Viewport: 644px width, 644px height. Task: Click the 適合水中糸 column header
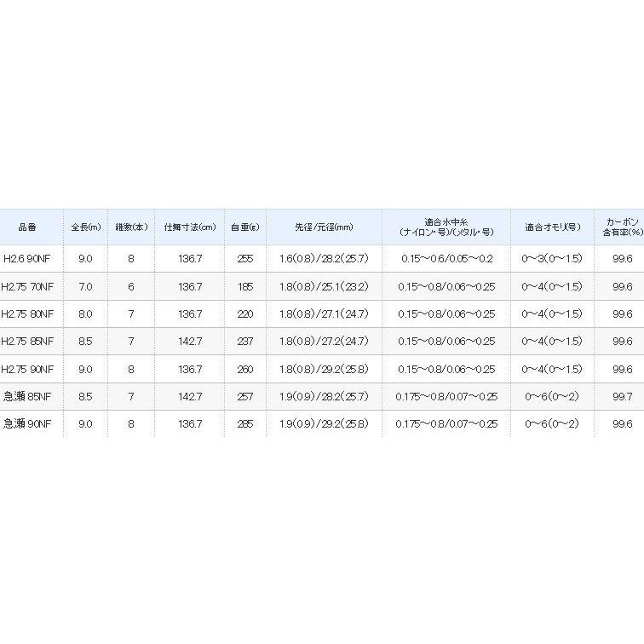(446, 227)
